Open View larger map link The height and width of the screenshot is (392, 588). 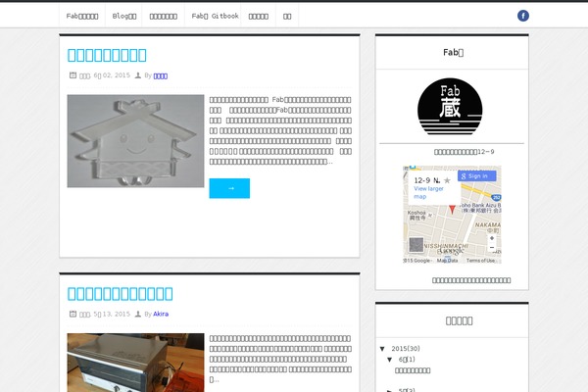pos(428,192)
